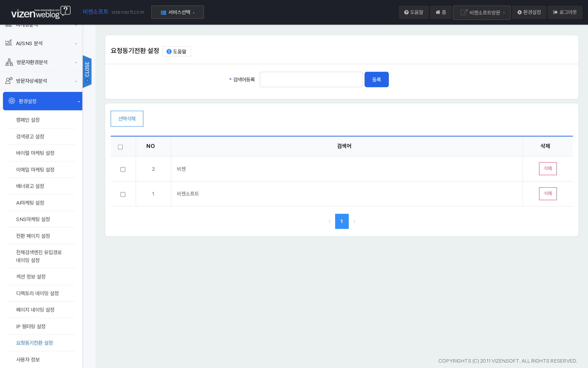Go to page 1 in pagination
The image size is (588, 368).
tap(342, 221)
